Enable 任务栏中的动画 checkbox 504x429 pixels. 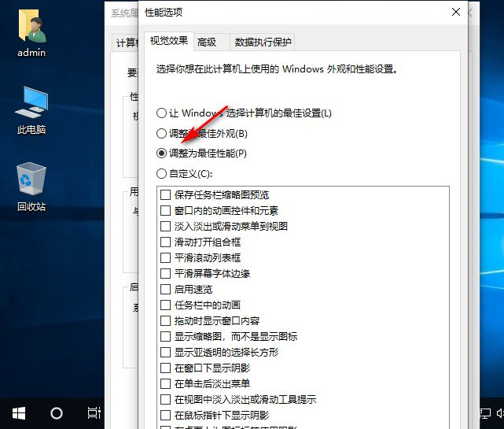[x=165, y=305]
